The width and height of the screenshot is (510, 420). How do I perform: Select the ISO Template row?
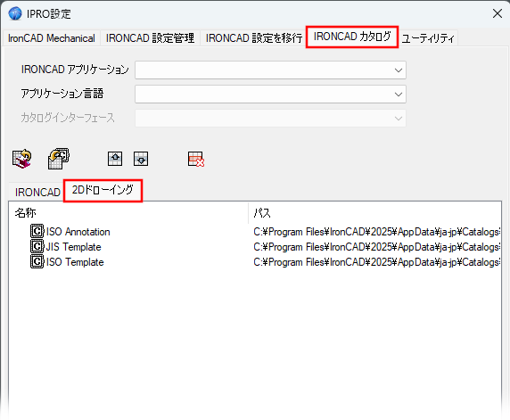click(255, 262)
